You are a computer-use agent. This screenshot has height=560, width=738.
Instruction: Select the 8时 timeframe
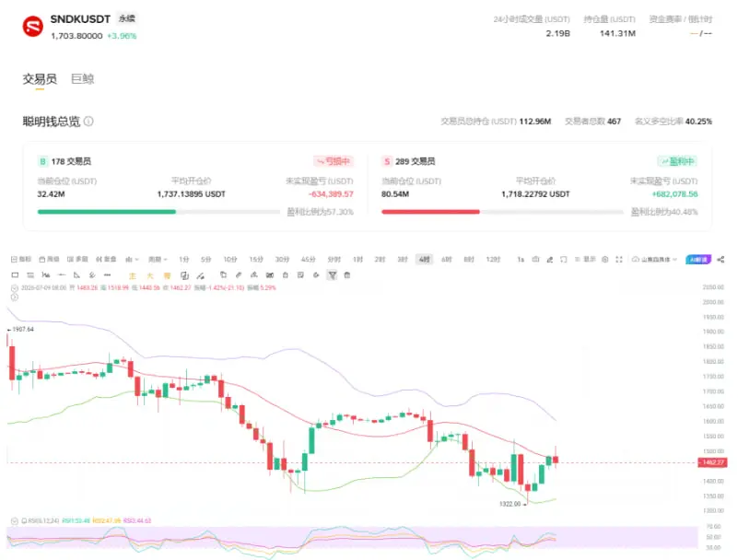point(469,260)
